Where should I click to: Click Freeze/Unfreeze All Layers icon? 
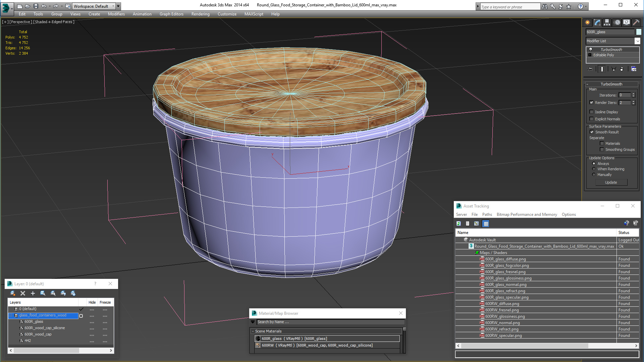point(73,293)
